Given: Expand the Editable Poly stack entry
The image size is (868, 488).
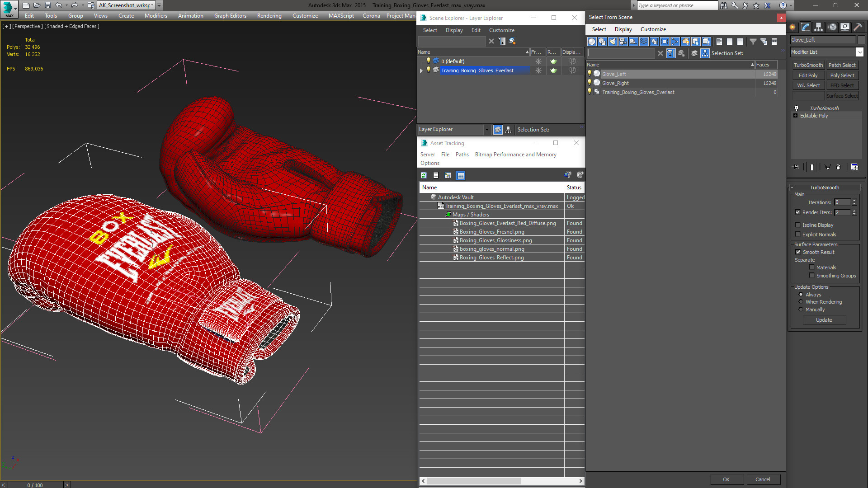Looking at the screenshot, I should [796, 116].
